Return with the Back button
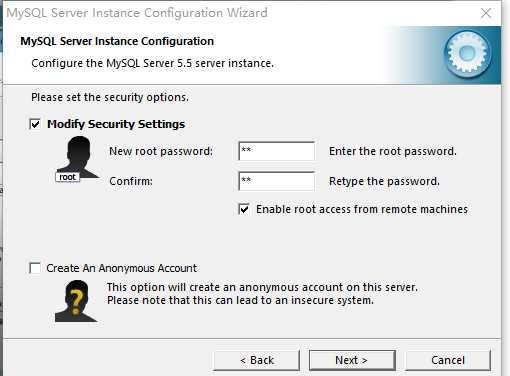Screen dimensions: 510x376 (257, 360)
